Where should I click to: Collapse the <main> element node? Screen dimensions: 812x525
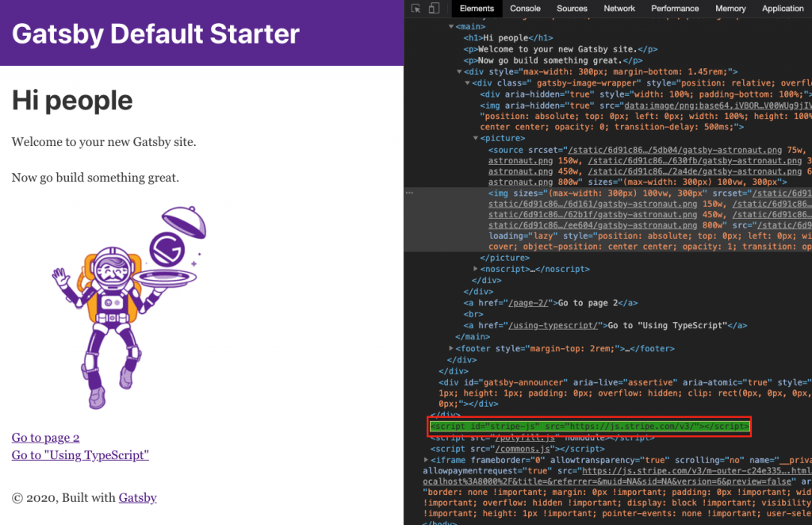point(451,26)
